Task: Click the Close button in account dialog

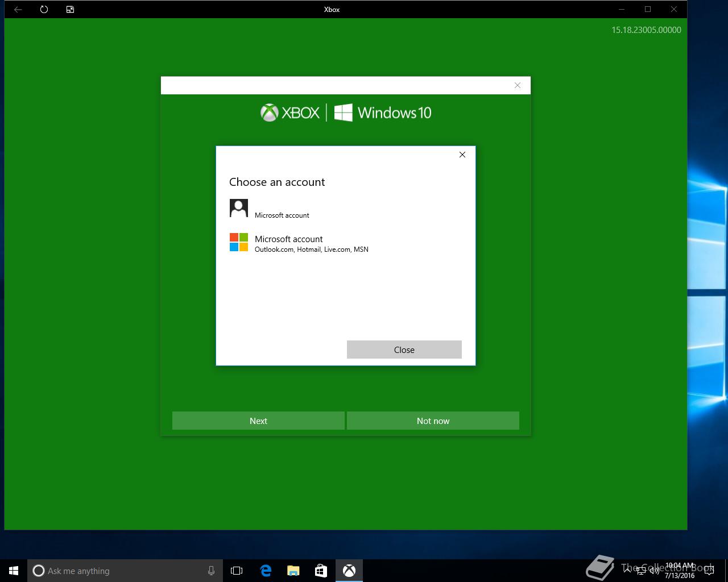Action: (404, 350)
